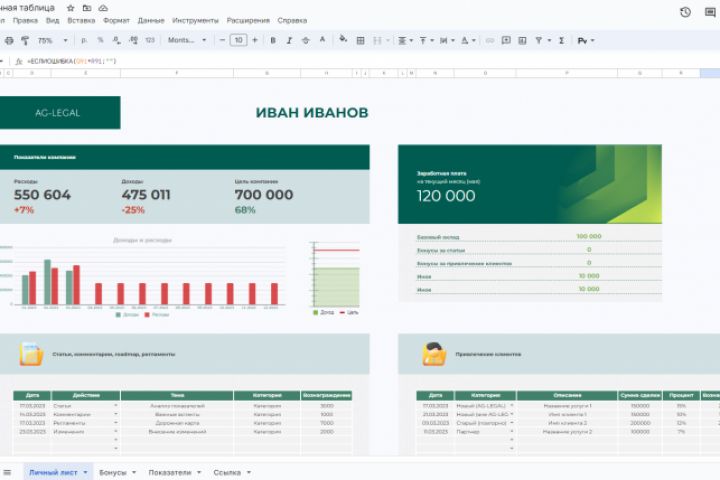The image size is (720, 480).
Task: Select the 120 000 salary value
Action: (446, 196)
